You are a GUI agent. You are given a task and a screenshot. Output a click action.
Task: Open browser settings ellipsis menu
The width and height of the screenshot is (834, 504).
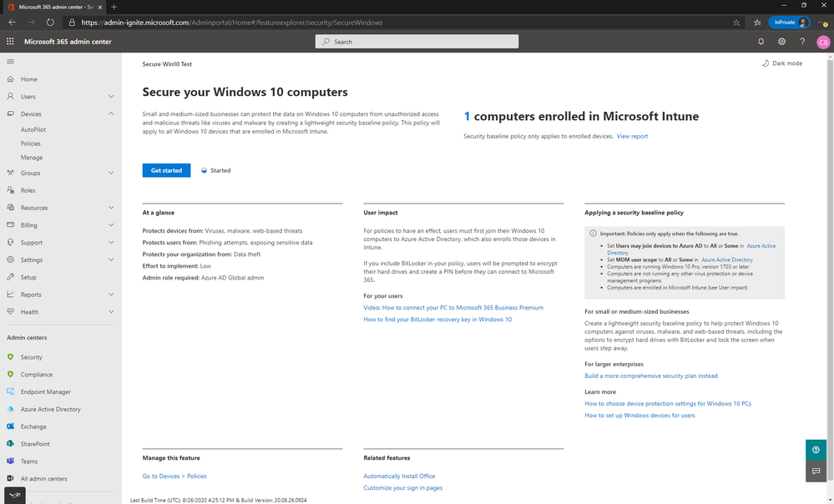point(823,23)
